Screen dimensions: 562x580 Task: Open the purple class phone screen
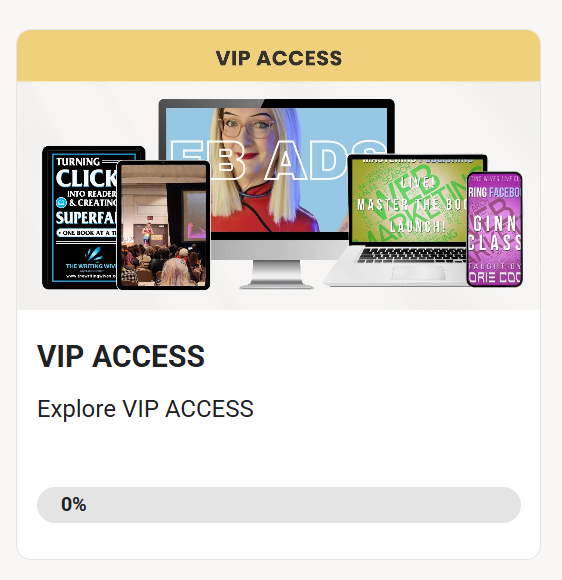coord(495,229)
